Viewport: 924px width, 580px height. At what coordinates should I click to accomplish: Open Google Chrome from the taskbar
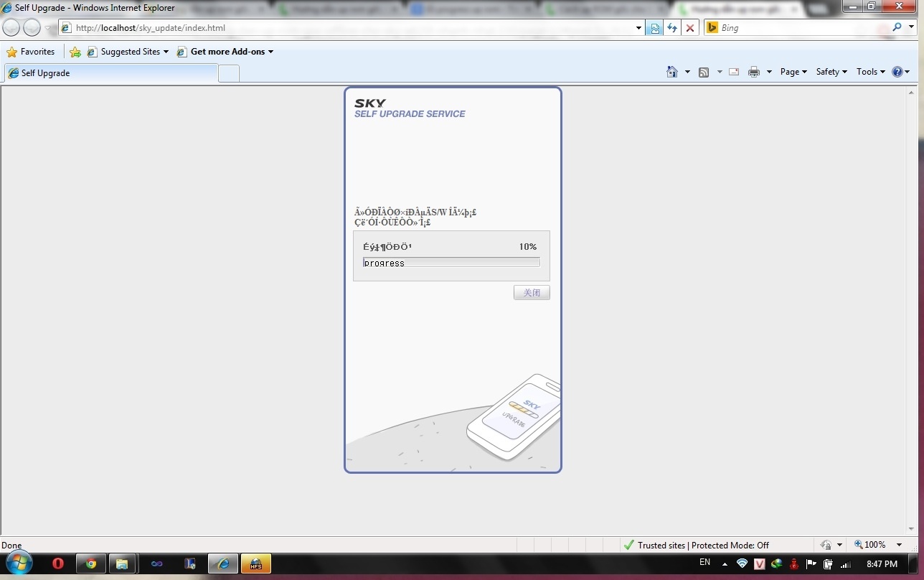click(91, 564)
